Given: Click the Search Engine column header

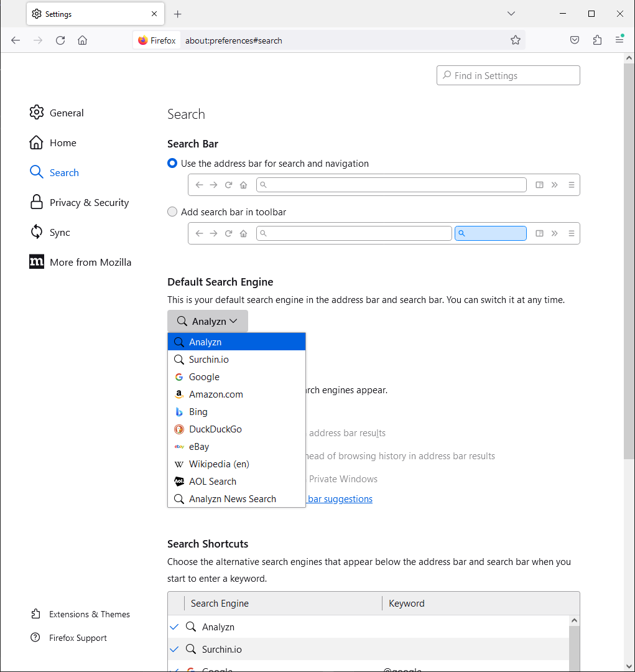Looking at the screenshot, I should [283, 604].
